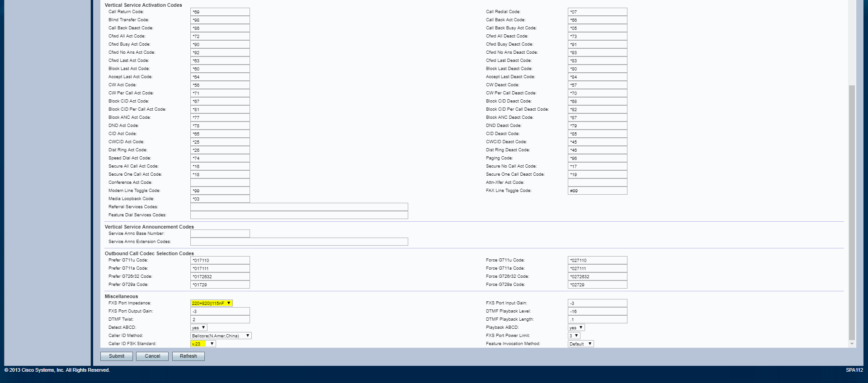The width and height of the screenshot is (868, 383).
Task: Click the Call Return Code field
Action: [220, 12]
